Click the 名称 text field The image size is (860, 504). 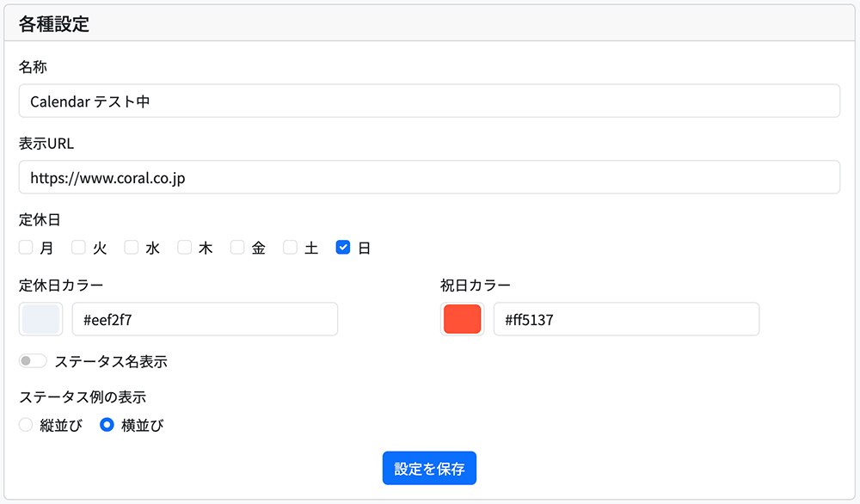428,101
